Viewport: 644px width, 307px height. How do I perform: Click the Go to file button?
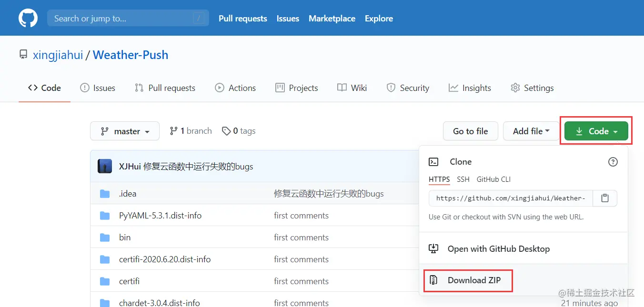point(471,131)
